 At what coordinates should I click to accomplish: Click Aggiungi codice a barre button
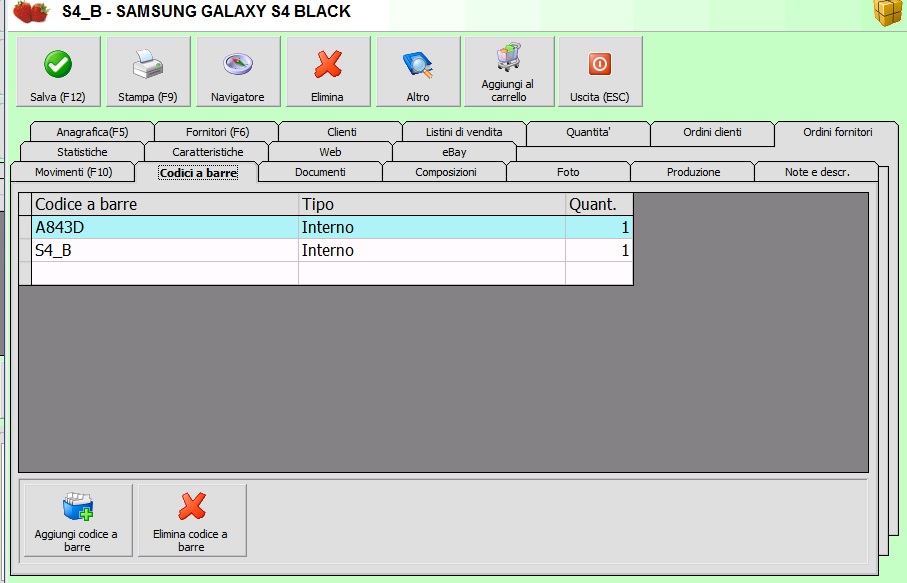click(x=78, y=521)
